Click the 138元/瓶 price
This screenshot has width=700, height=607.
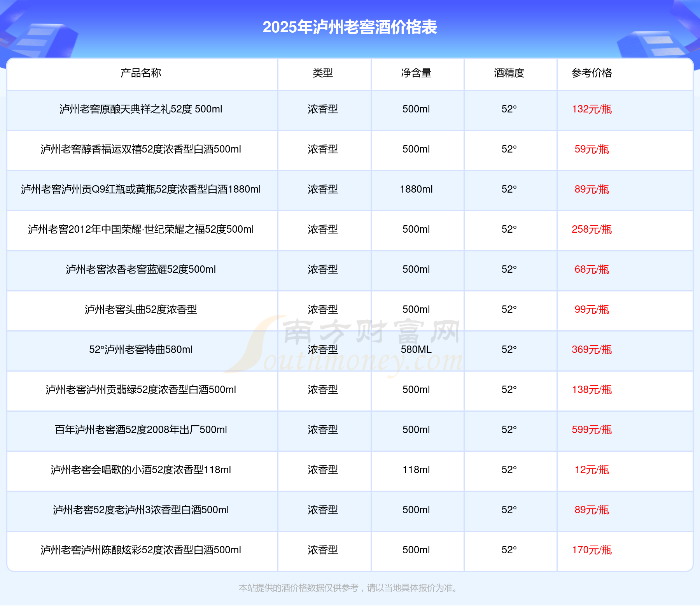point(592,389)
